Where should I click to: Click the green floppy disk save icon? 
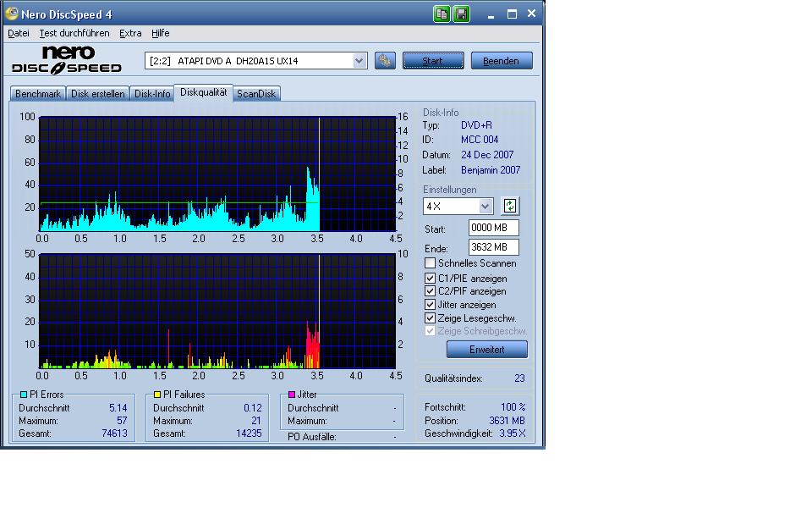click(461, 14)
